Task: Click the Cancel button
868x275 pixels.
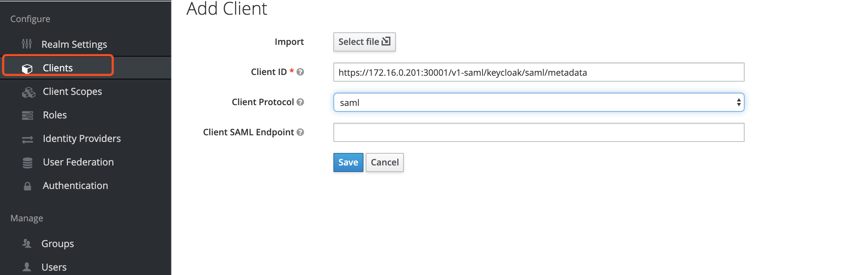Action: (384, 162)
